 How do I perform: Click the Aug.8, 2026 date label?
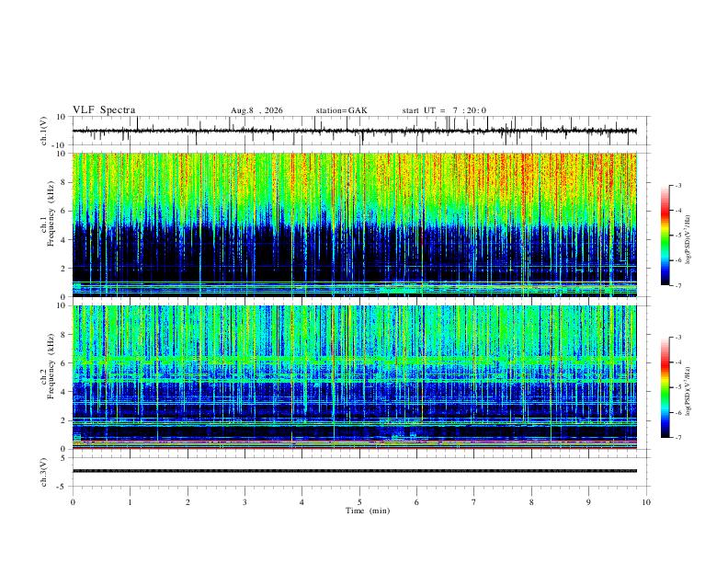256,110
